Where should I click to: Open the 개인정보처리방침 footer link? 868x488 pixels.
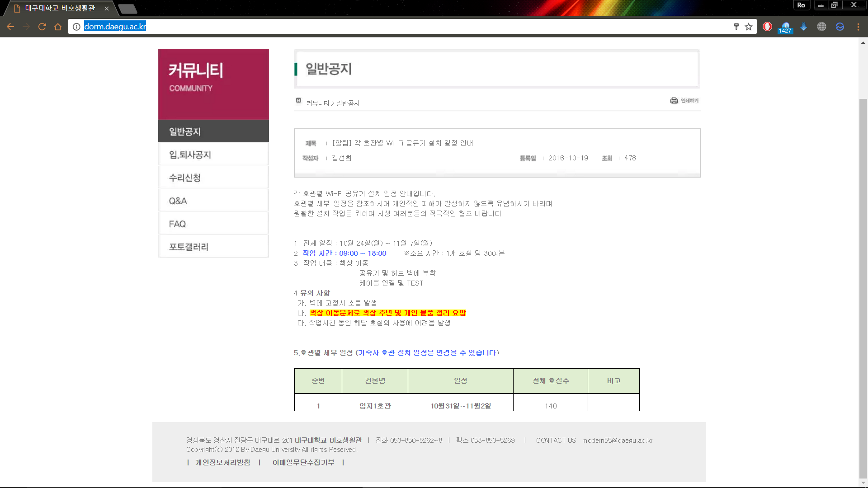tap(222, 462)
